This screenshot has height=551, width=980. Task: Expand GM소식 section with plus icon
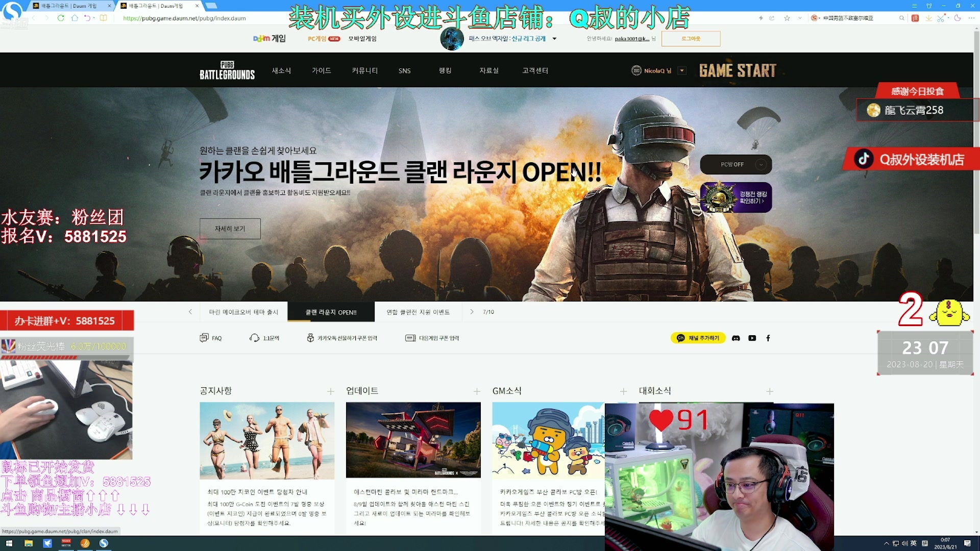[x=623, y=391]
